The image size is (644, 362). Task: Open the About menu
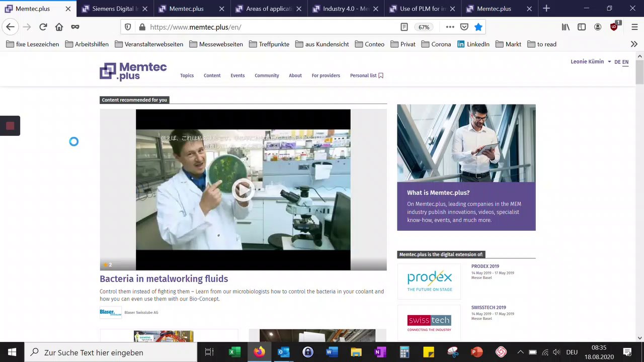click(295, 75)
